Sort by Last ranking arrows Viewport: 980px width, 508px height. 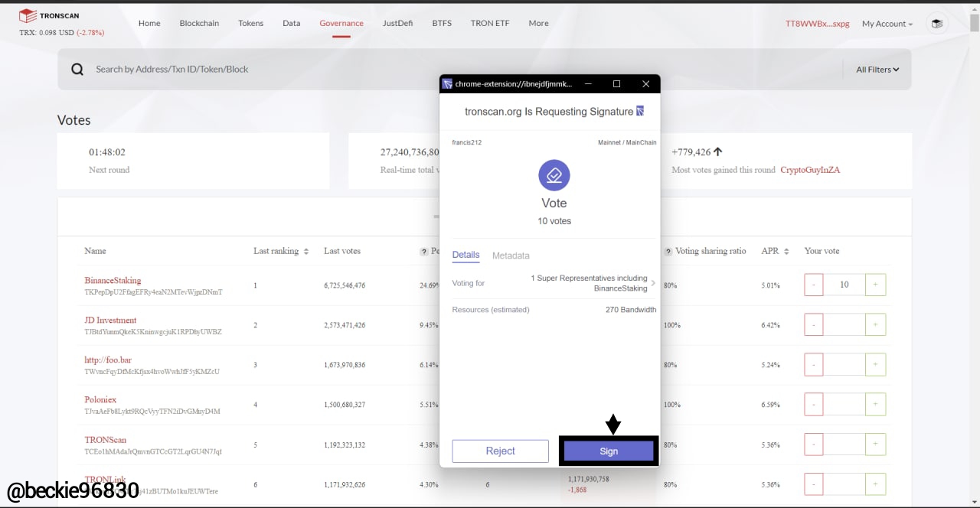(306, 251)
